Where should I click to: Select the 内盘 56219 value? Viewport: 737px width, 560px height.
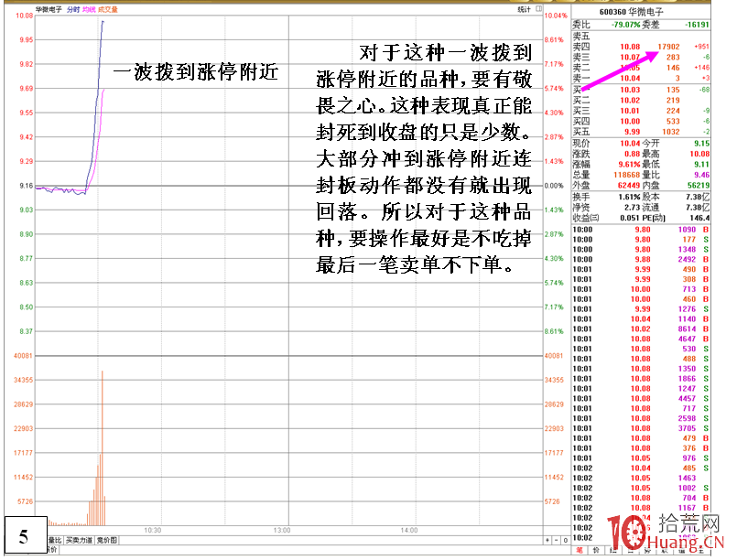click(699, 186)
